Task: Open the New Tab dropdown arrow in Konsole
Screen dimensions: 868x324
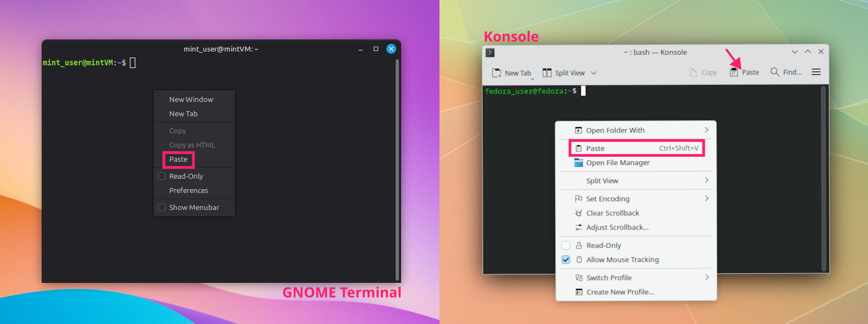Action: (x=532, y=78)
